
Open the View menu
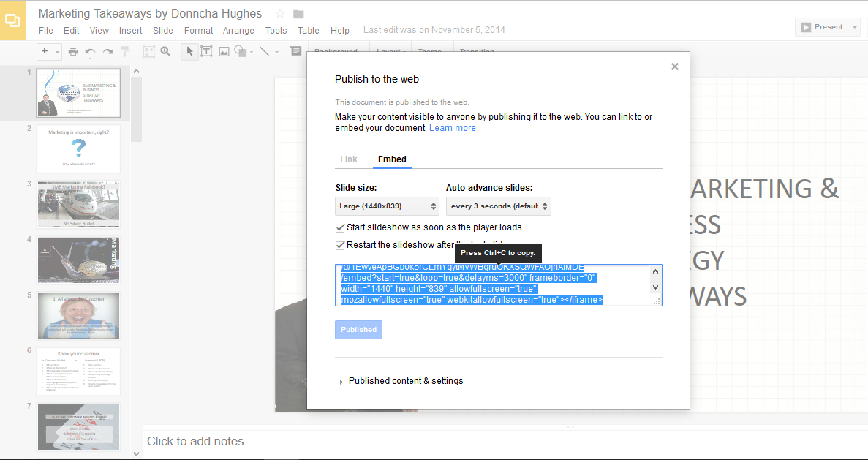tap(99, 31)
